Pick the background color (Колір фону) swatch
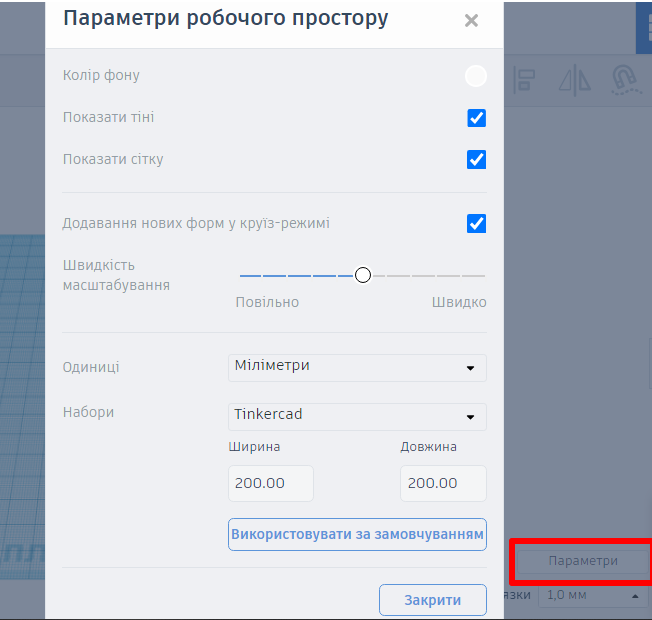Image resolution: width=652 pixels, height=620 pixels. [476, 76]
